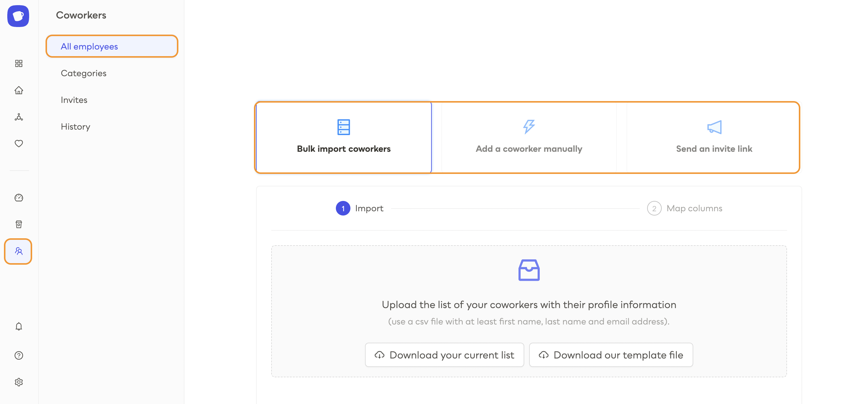
Task: Select step 2 Map columns
Action: point(685,209)
